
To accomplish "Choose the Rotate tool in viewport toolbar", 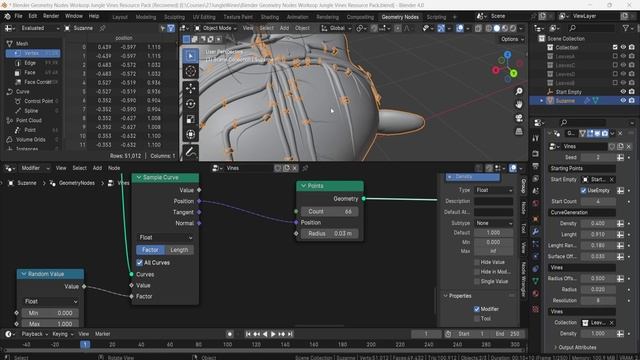I will [x=190, y=104].
